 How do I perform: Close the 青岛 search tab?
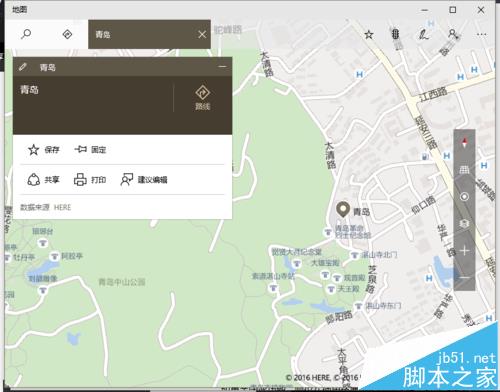pos(202,34)
